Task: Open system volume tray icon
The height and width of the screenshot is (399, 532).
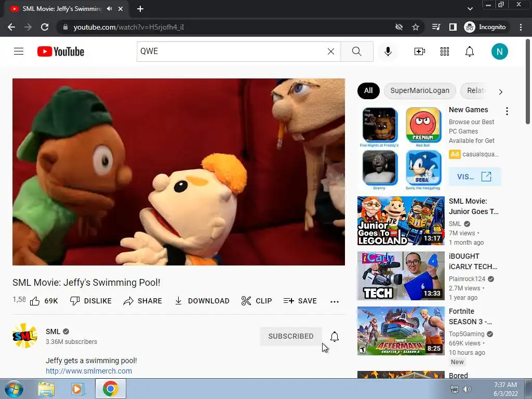Action: (x=467, y=389)
